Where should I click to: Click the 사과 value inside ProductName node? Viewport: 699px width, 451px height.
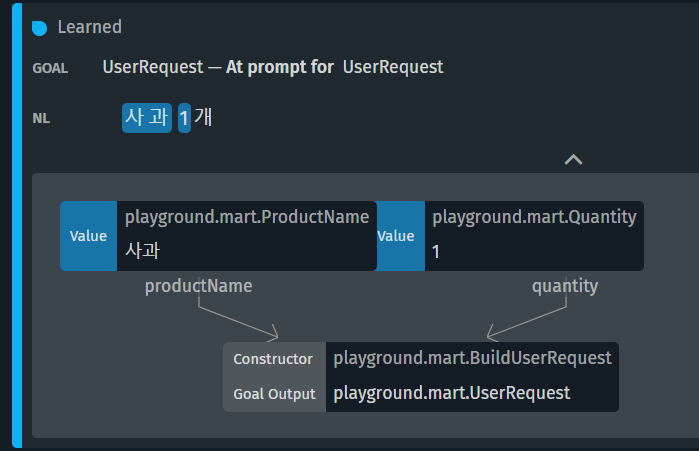[x=142, y=251]
